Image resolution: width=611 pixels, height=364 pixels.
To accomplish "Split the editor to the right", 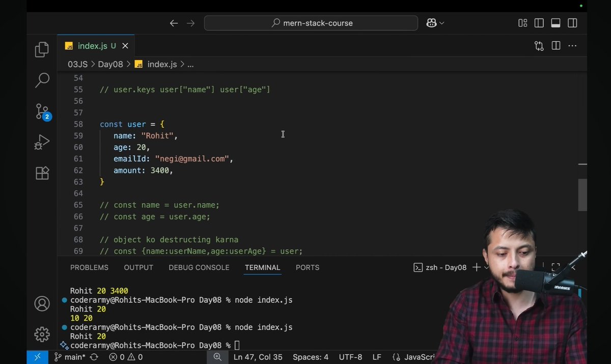I will [556, 46].
